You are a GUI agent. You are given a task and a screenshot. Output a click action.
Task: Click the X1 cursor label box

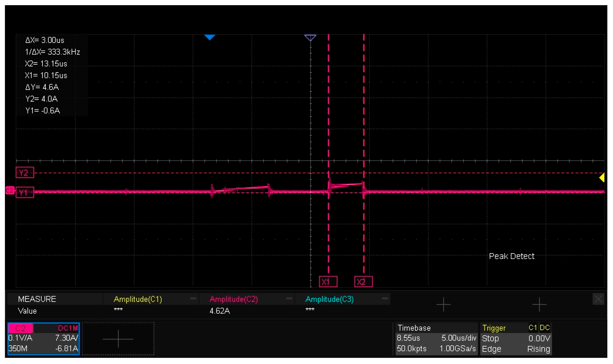coord(328,282)
